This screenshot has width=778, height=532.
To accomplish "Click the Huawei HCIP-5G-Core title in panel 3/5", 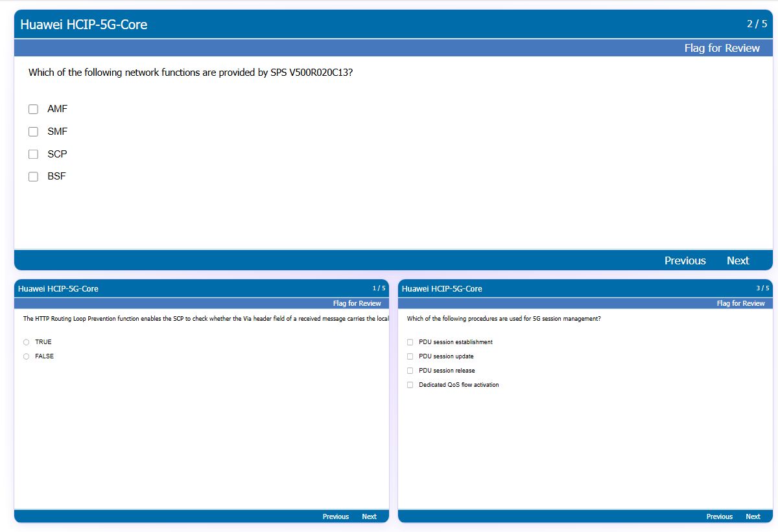I will (x=442, y=288).
